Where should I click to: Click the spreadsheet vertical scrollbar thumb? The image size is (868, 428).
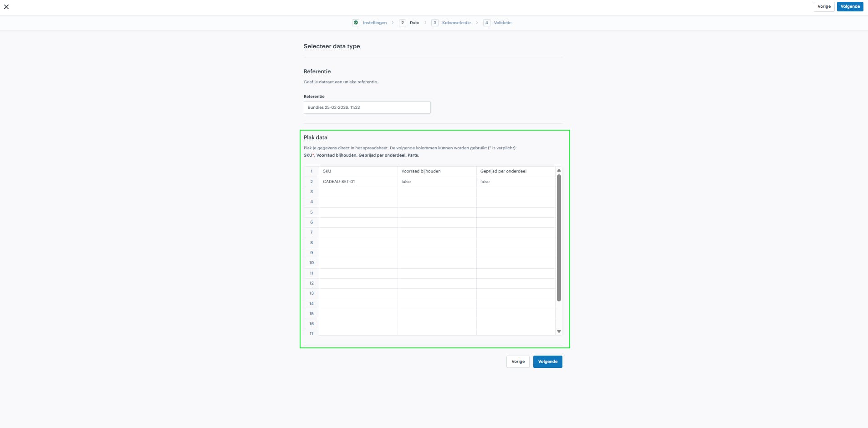tap(559, 238)
